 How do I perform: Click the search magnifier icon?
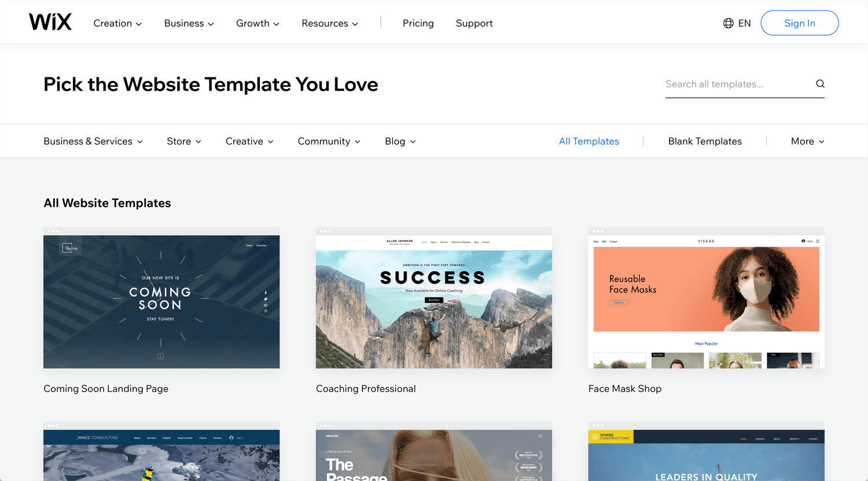[820, 84]
